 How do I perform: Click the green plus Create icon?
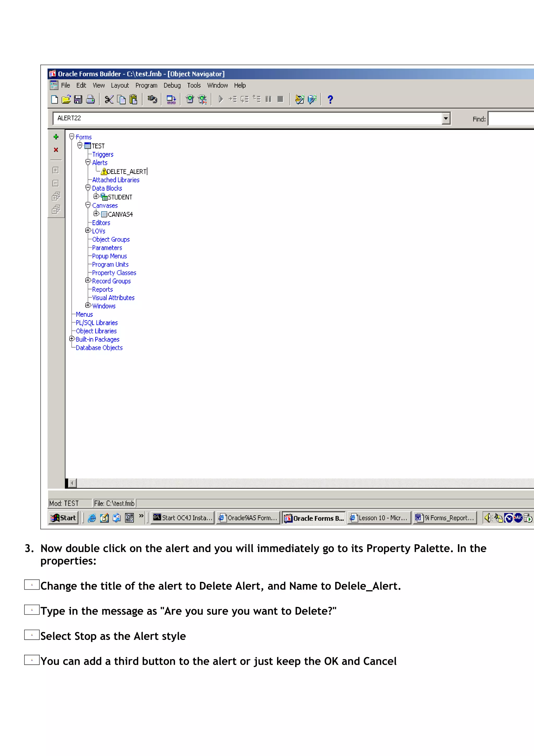(56, 137)
